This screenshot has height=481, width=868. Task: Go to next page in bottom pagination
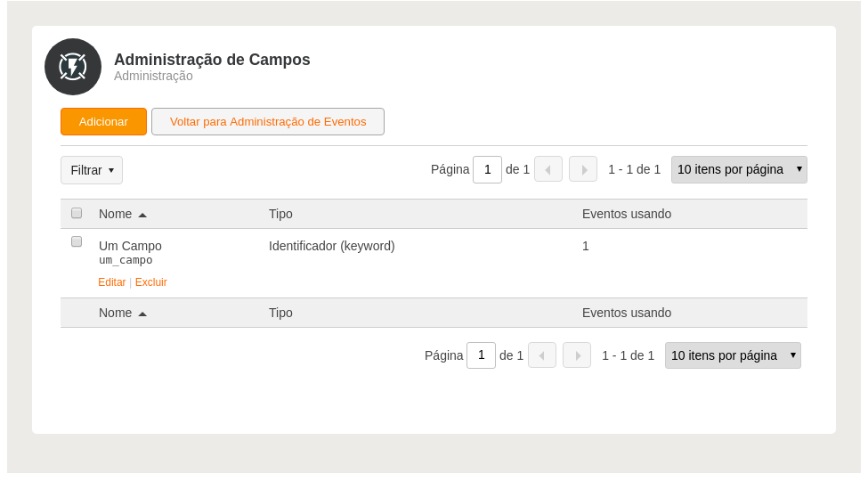point(577,355)
